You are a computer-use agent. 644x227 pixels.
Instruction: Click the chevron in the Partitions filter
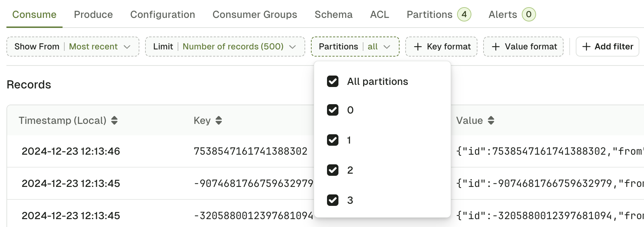point(387,47)
